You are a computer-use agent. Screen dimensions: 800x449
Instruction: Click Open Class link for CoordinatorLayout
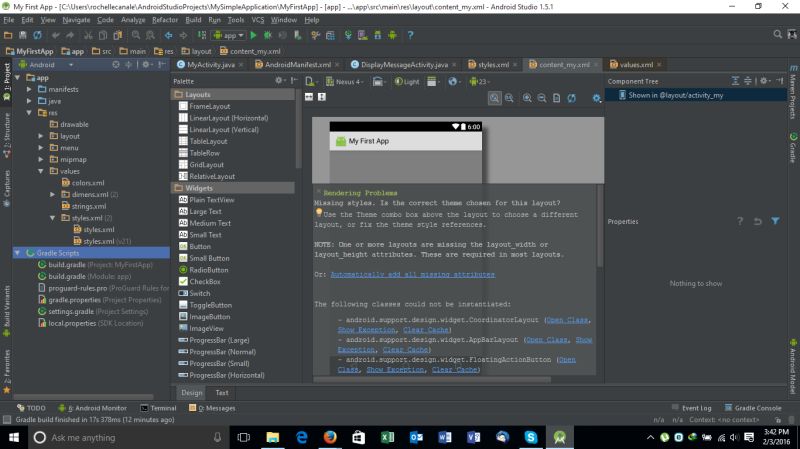[566, 320]
